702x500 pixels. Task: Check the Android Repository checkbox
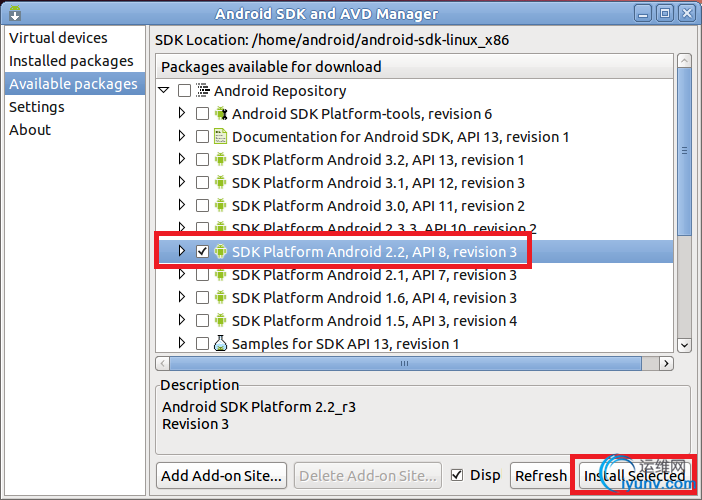click(x=184, y=91)
